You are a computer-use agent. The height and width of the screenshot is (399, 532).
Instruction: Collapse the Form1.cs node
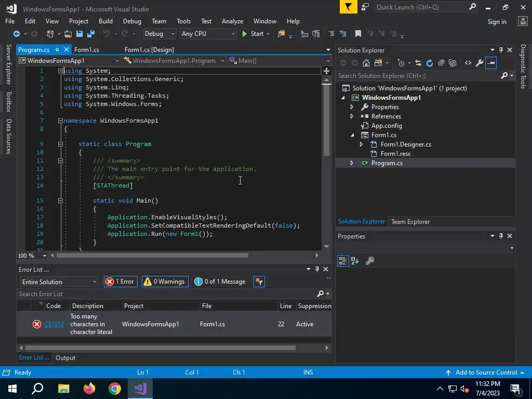(352, 135)
